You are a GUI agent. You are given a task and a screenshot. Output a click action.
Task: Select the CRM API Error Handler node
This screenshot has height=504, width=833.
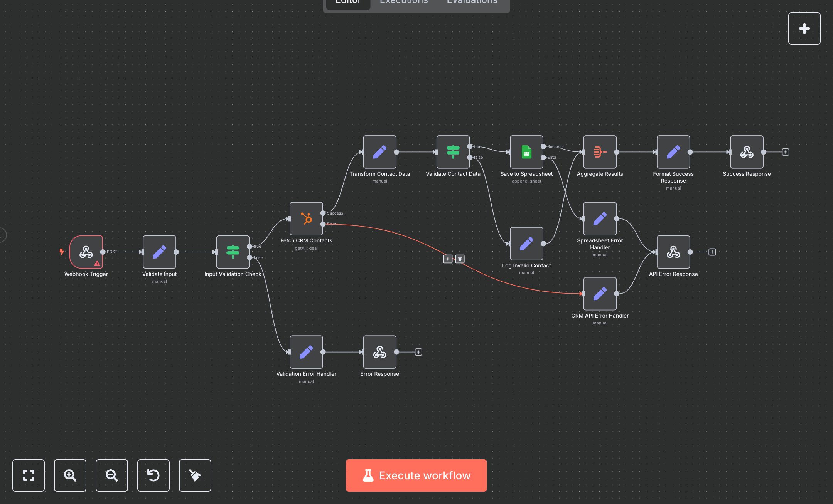pyautogui.click(x=600, y=294)
